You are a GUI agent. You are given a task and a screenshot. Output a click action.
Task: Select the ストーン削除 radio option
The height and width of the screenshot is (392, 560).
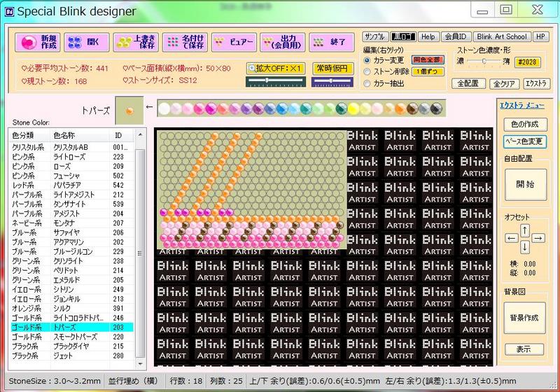pyautogui.click(x=367, y=72)
